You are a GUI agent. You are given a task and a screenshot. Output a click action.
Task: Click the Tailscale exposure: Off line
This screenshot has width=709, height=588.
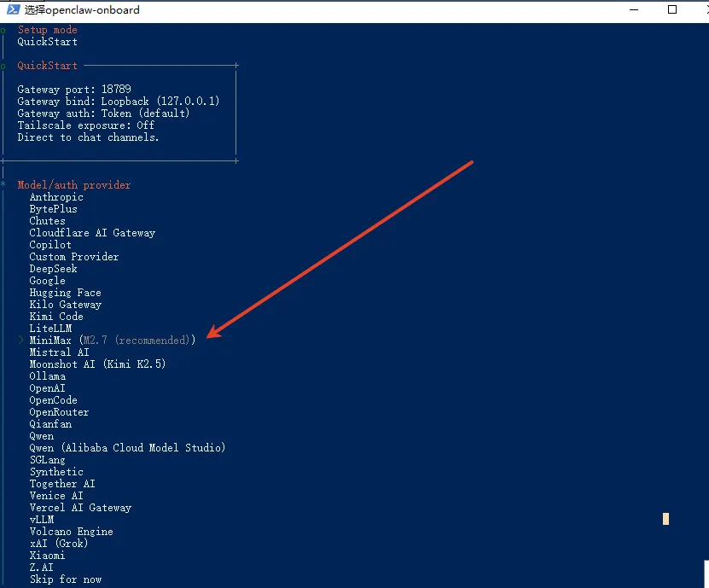(x=86, y=125)
